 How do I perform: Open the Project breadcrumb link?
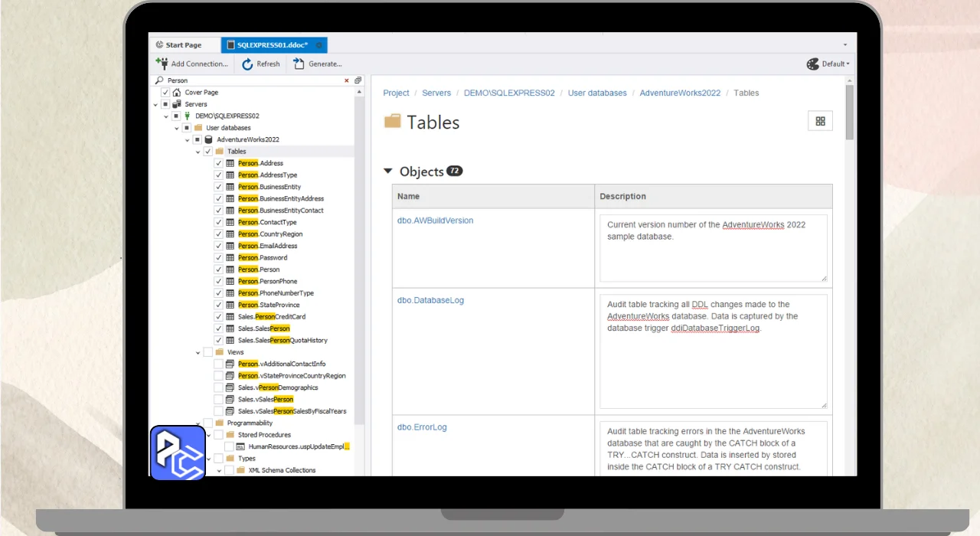click(x=397, y=93)
